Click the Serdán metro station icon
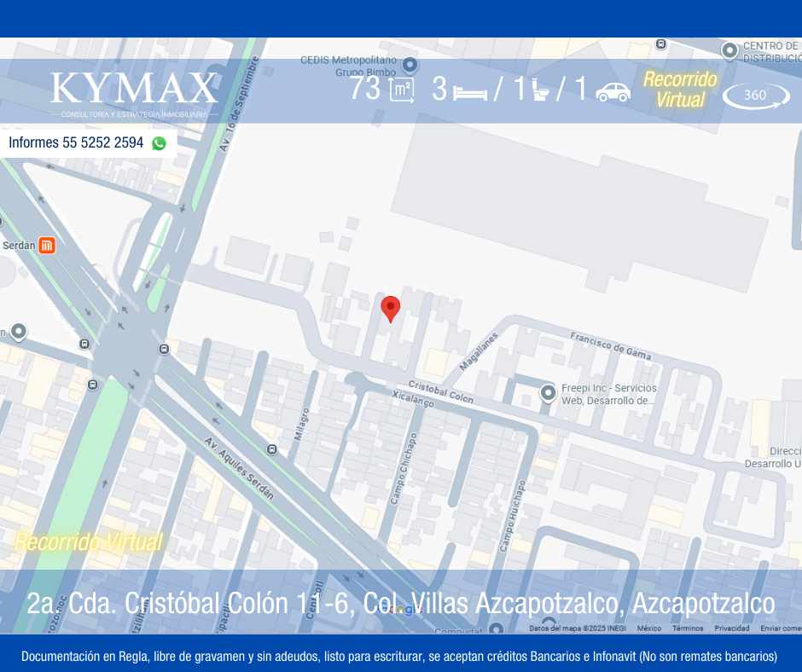The image size is (802, 672). coord(47,246)
